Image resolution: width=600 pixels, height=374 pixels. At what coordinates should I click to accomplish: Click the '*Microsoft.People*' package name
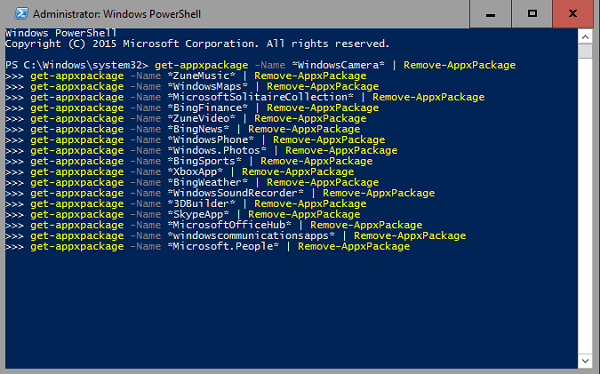point(223,247)
